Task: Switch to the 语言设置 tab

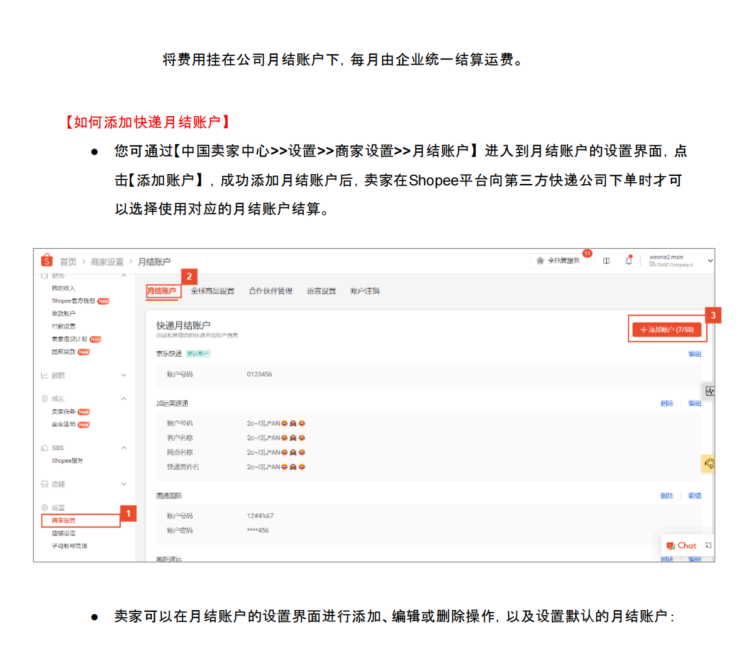Action: coord(321,291)
